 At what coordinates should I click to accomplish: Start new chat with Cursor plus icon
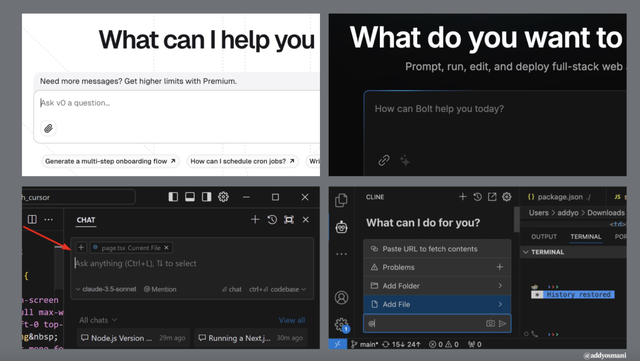[x=255, y=220]
